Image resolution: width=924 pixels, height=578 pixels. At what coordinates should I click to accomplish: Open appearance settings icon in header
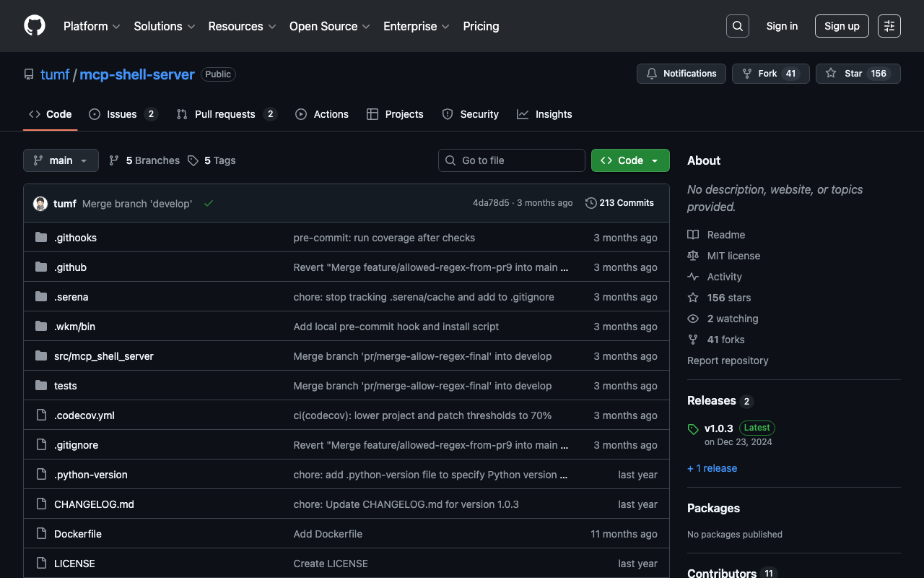coord(889,26)
